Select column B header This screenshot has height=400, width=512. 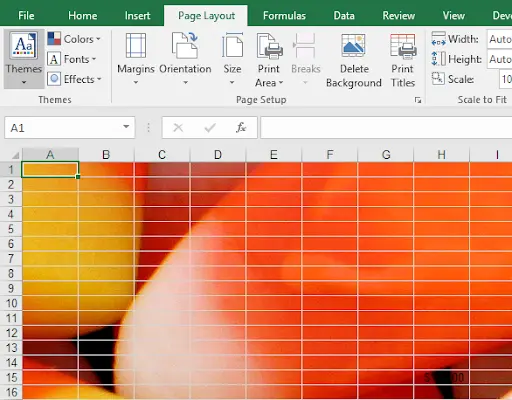pos(106,155)
